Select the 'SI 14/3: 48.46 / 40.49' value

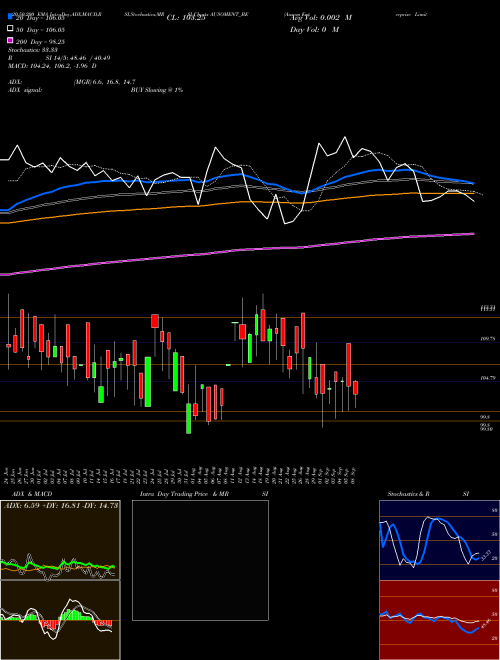[78, 58]
